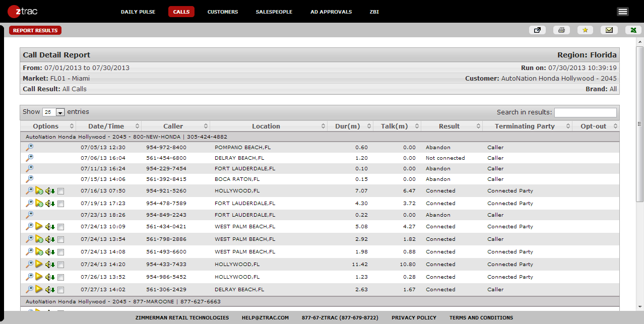644x324 pixels.
Task: Sort the table by Options column
Action: tap(48, 126)
